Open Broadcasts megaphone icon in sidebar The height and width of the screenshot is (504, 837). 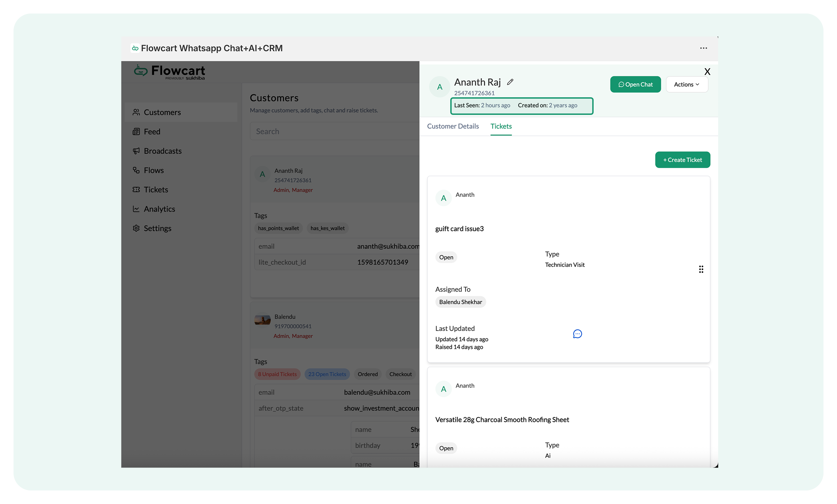(136, 151)
